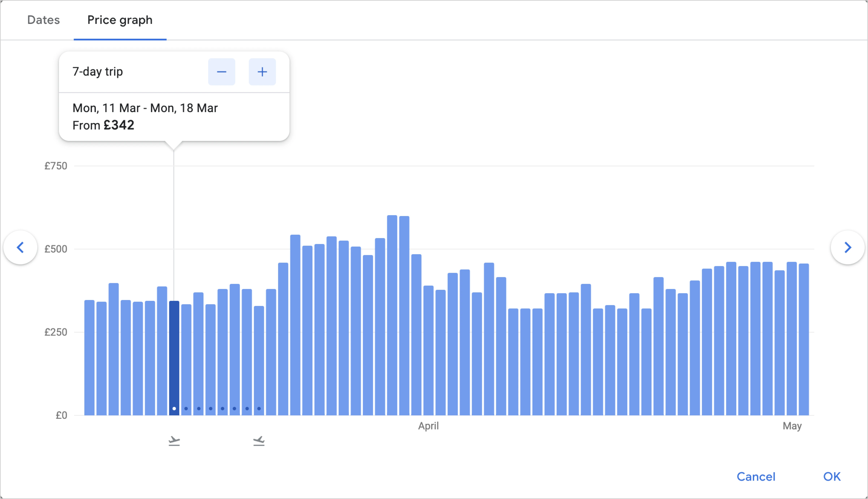The image size is (868, 499).
Task: Click the £500 axis label
Action: 56,249
